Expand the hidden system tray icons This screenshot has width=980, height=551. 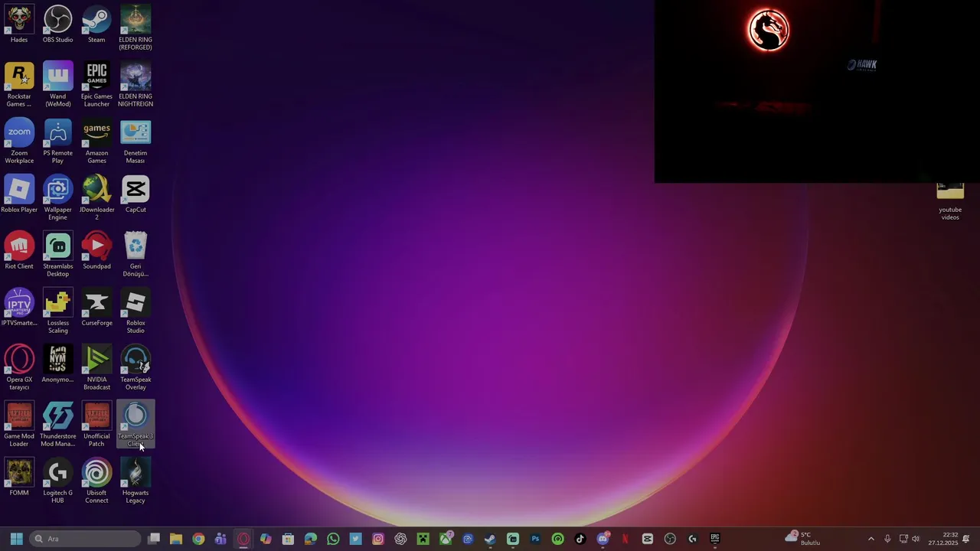(x=871, y=539)
